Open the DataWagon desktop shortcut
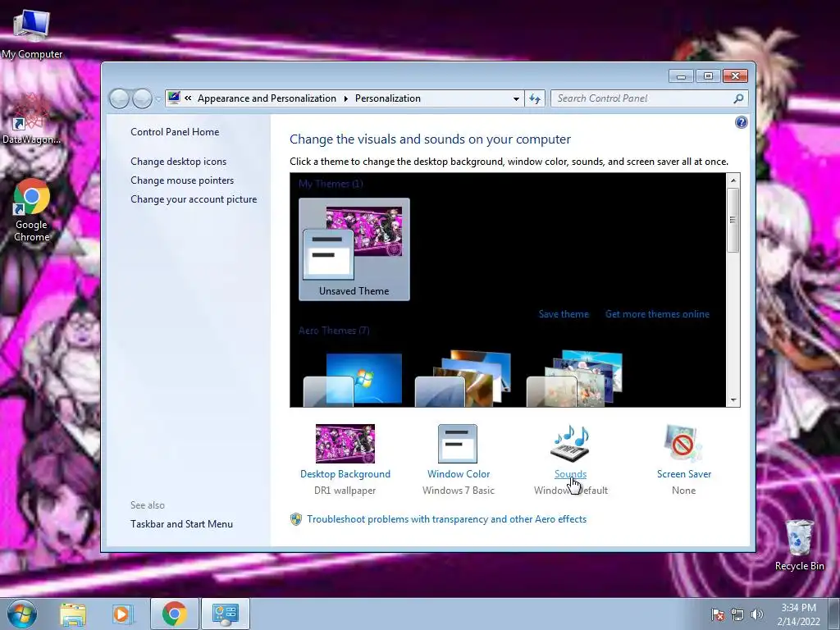This screenshot has width=840, height=630. [31, 119]
